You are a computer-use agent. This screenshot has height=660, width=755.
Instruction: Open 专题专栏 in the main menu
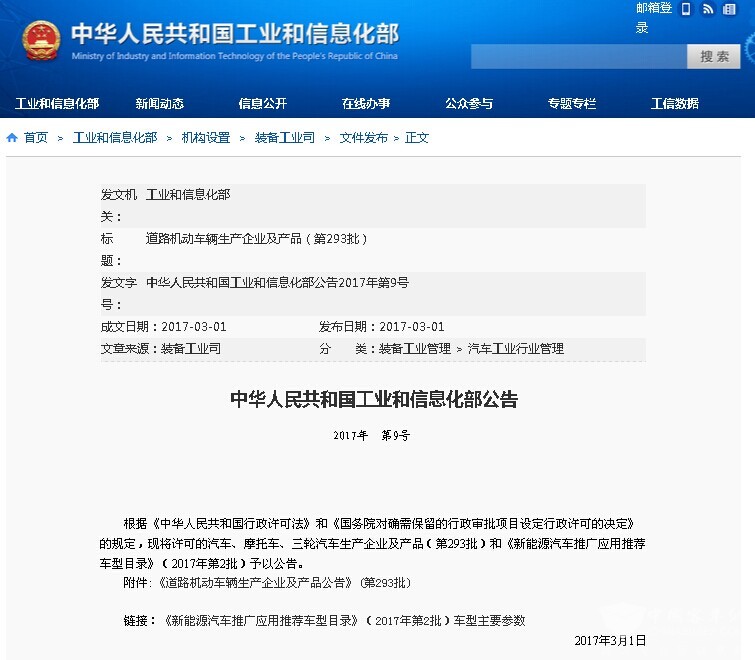(x=571, y=104)
